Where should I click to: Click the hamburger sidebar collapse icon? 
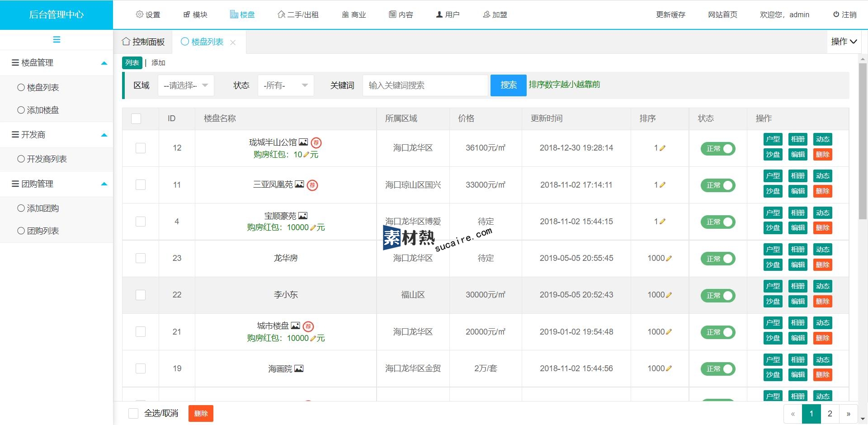[57, 40]
